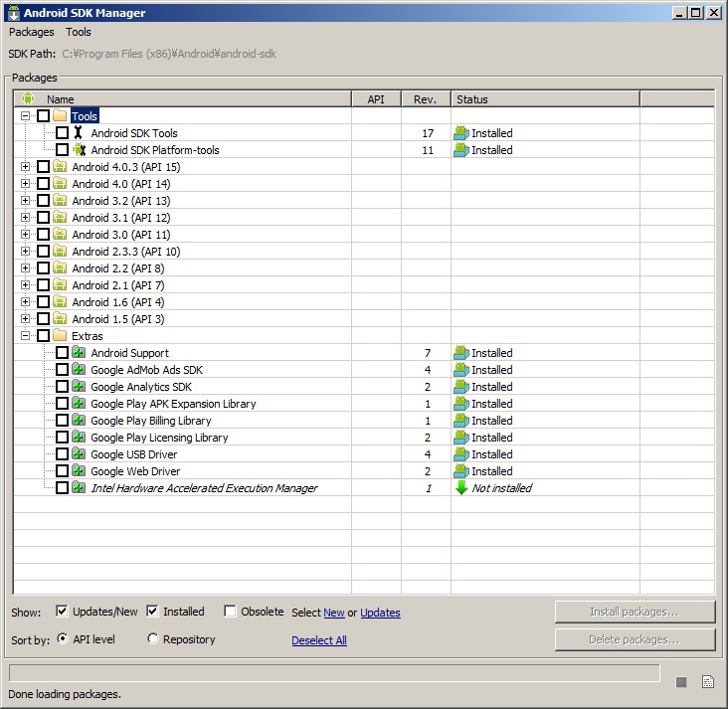728x709 pixels.
Task: Click the installed status icon for Android Support
Action: 461,353
